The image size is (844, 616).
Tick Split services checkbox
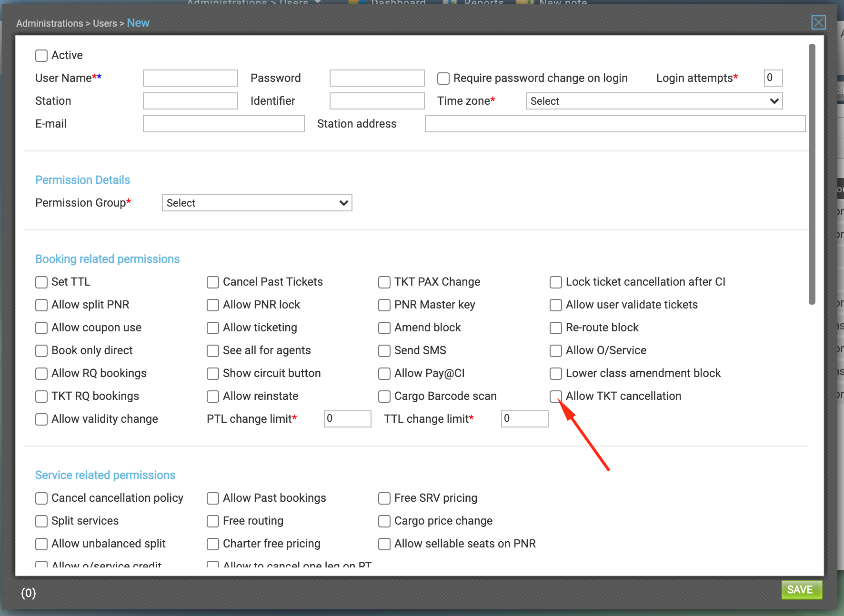[x=41, y=521]
